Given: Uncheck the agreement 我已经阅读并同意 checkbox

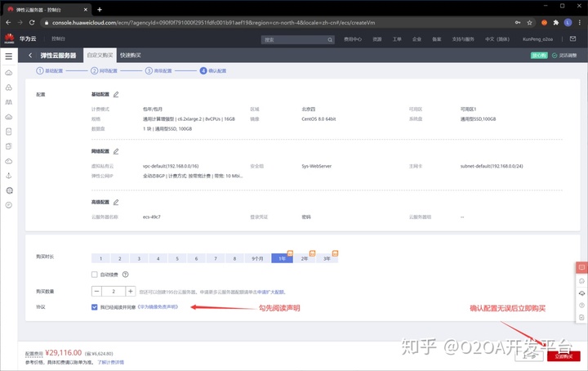Looking at the screenshot, I should coord(95,307).
